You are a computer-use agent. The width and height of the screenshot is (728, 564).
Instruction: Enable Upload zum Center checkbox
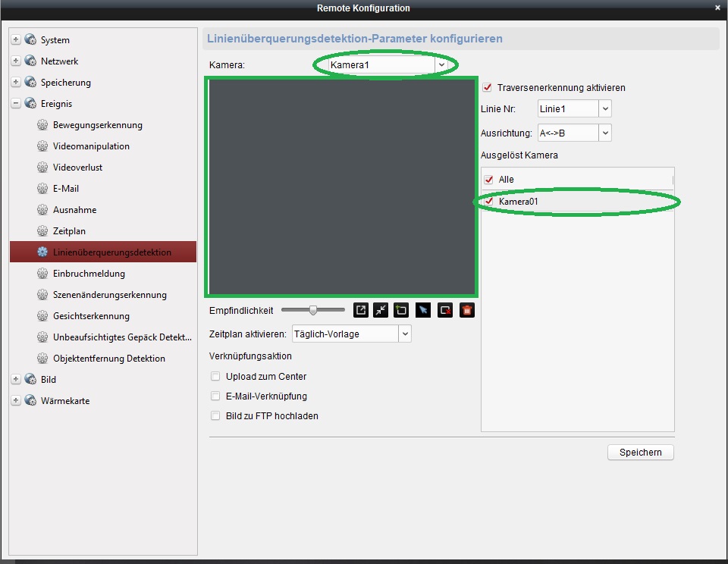216,377
